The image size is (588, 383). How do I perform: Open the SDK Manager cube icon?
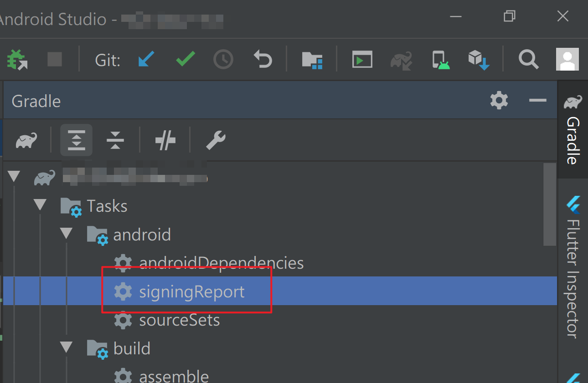[x=478, y=60]
